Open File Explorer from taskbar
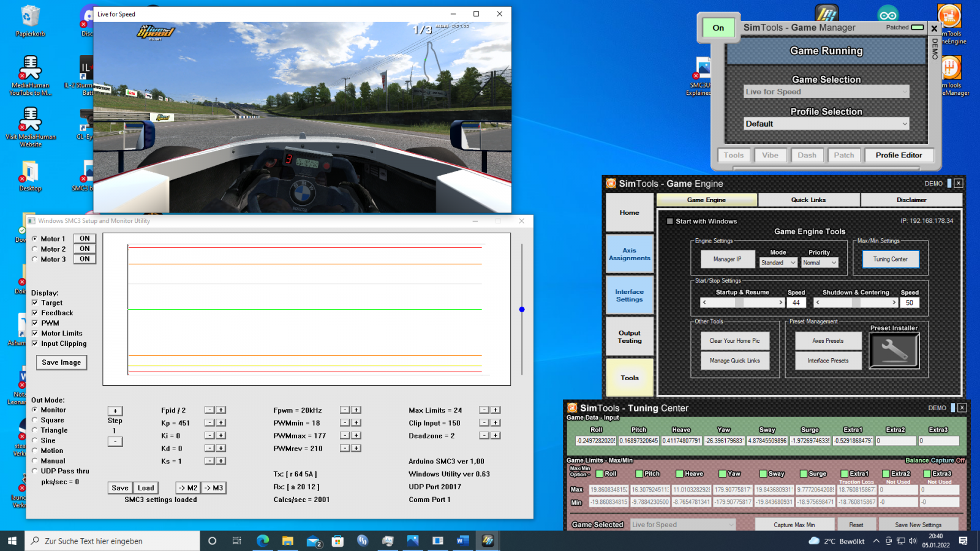This screenshot has width=980, height=551. pos(288,541)
